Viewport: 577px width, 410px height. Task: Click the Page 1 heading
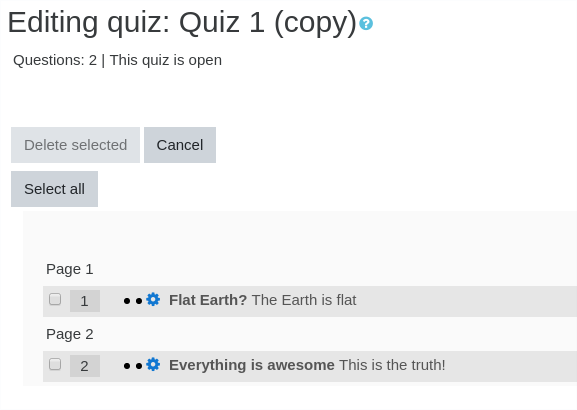click(70, 269)
